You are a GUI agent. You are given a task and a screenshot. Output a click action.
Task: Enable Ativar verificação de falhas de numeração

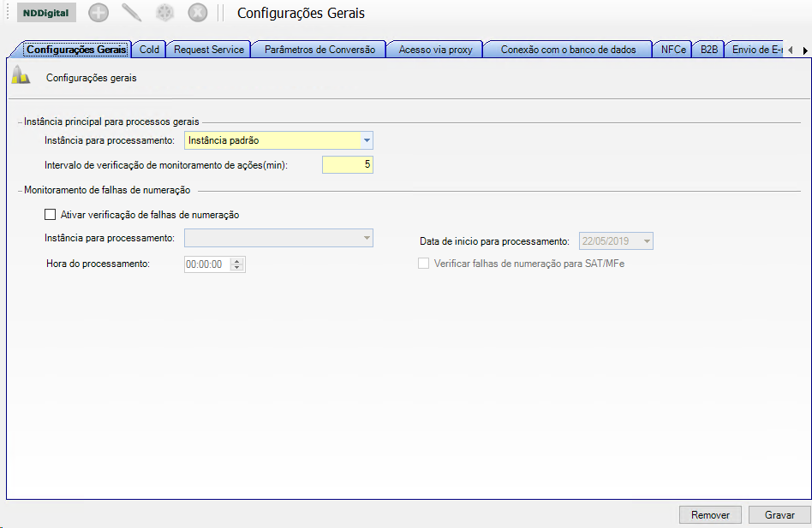click(x=51, y=215)
